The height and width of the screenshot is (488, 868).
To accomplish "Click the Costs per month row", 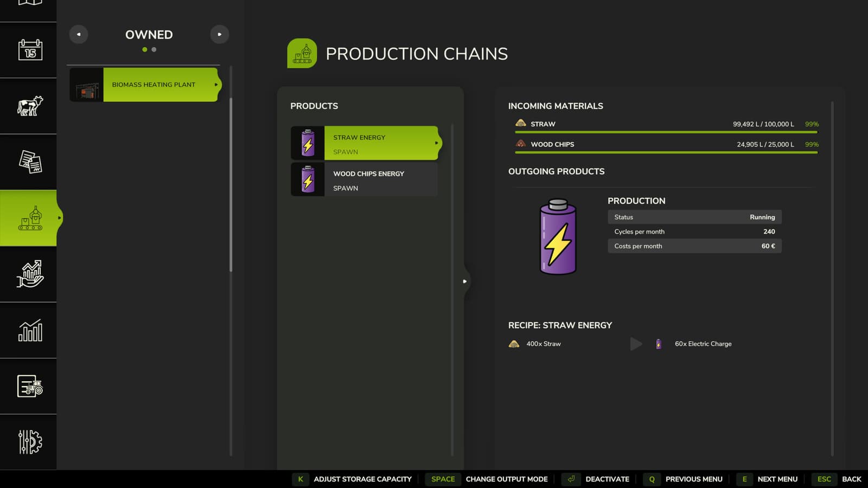I will [694, 246].
